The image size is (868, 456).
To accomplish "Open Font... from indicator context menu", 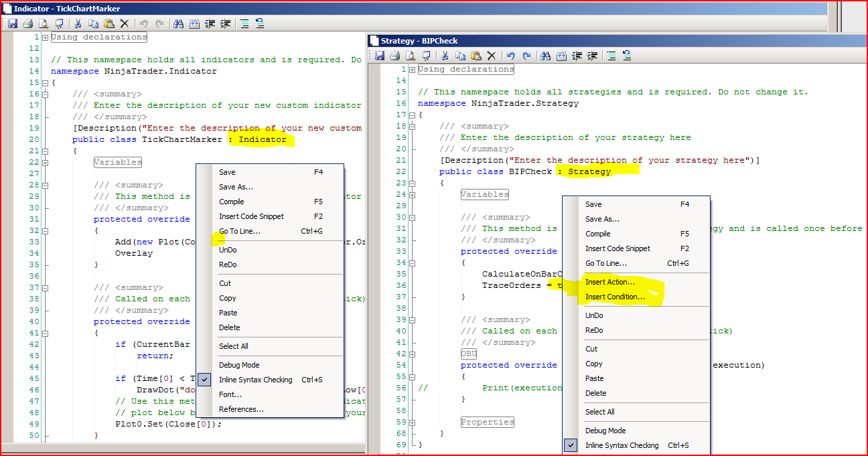I will (x=230, y=394).
